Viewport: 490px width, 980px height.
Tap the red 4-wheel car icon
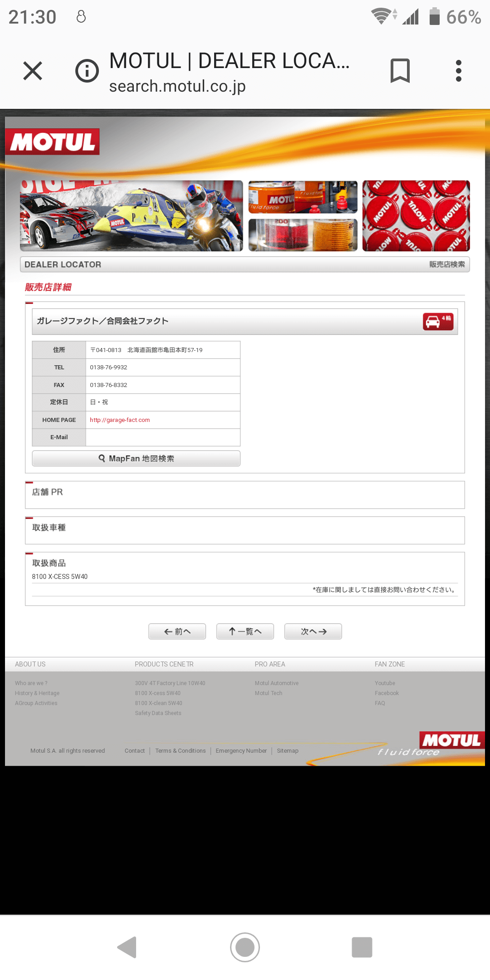tap(438, 322)
